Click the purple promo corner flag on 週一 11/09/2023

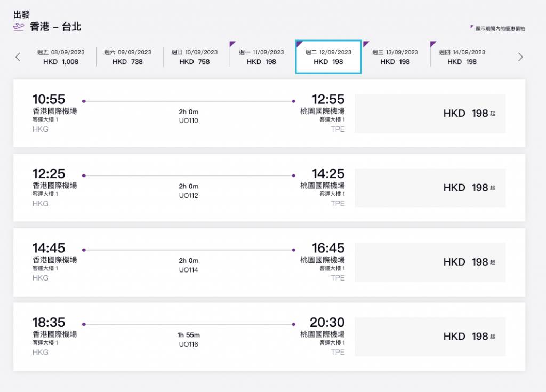(x=232, y=44)
